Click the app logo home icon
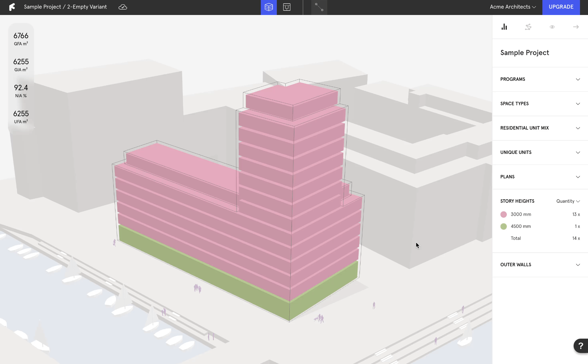 coord(12,7)
